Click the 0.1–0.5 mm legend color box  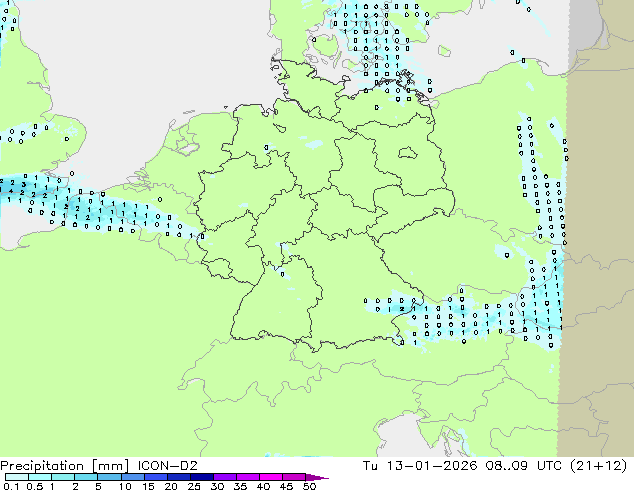(17, 477)
